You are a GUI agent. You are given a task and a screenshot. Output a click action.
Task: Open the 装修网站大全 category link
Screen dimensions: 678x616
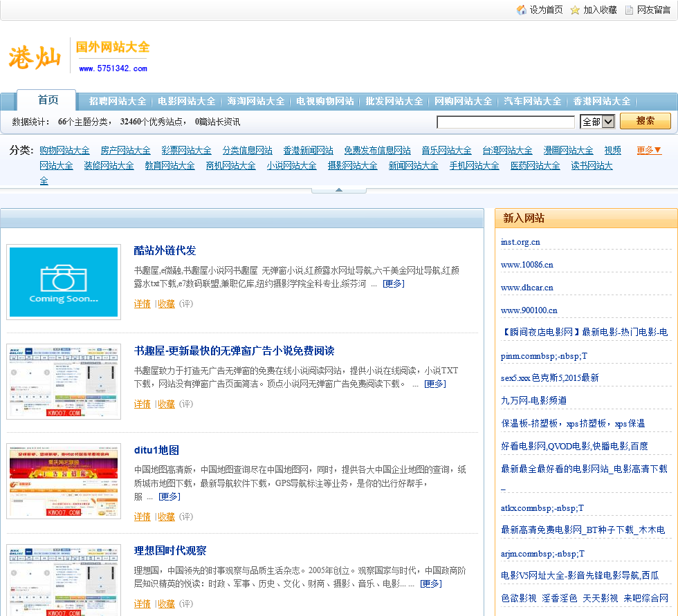tap(109, 166)
